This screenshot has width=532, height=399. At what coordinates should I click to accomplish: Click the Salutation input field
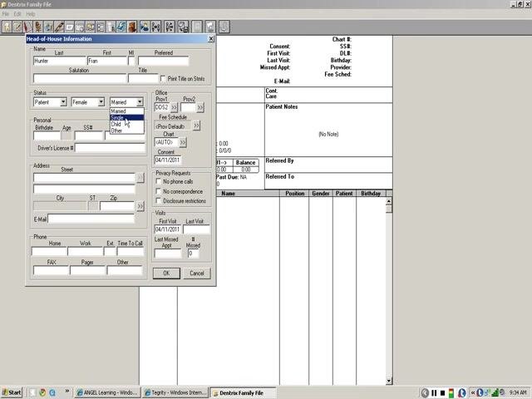click(80, 79)
